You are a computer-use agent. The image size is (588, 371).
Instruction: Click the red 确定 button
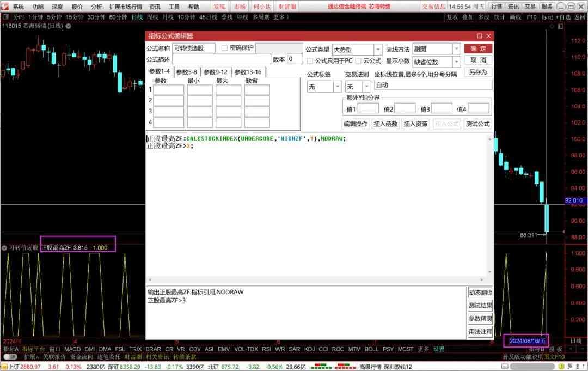click(x=478, y=48)
